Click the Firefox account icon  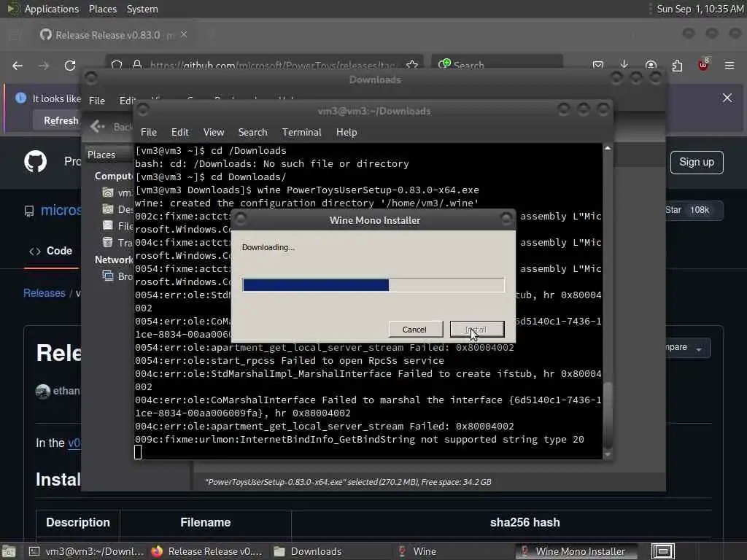tap(651, 65)
